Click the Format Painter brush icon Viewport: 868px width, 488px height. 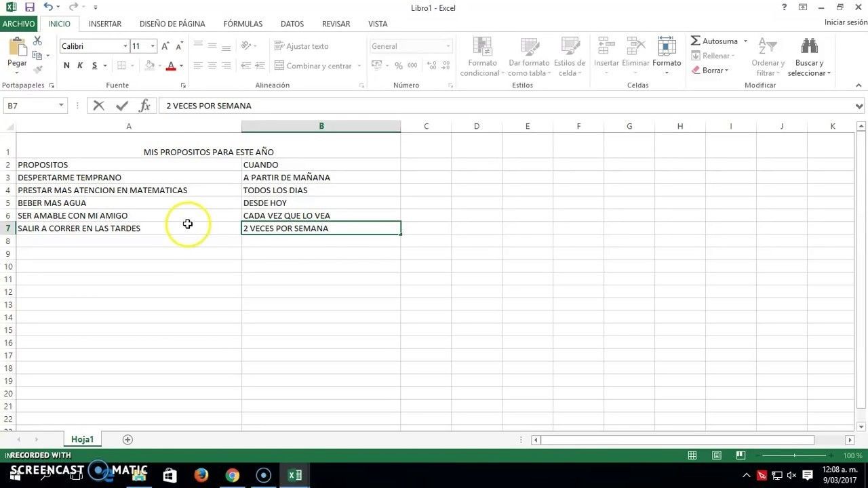[x=38, y=68]
